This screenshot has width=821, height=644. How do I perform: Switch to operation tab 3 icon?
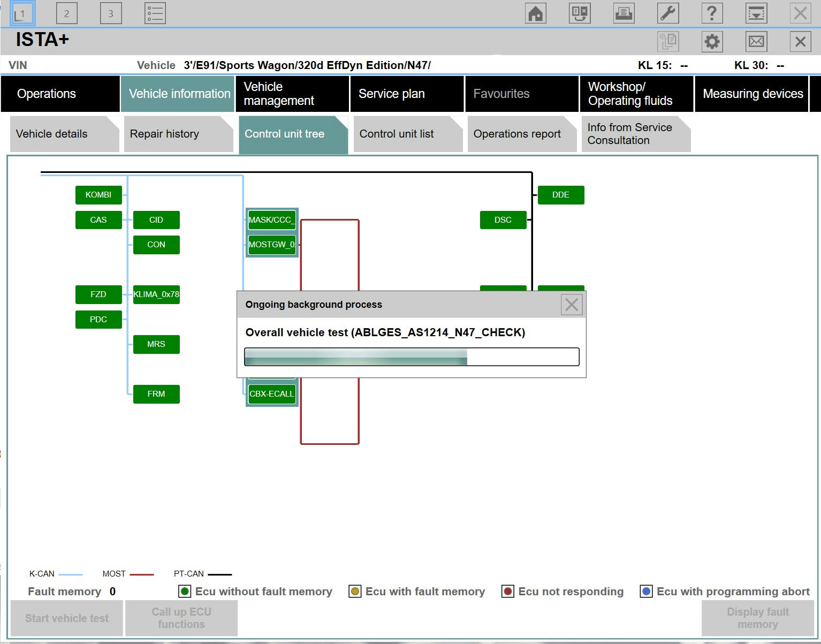[111, 13]
